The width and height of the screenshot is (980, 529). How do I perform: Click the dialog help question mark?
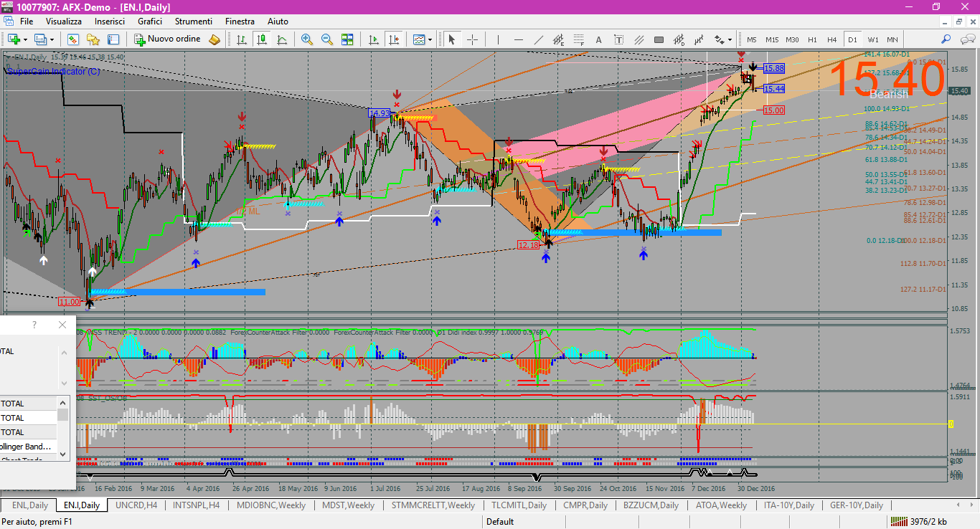34,325
